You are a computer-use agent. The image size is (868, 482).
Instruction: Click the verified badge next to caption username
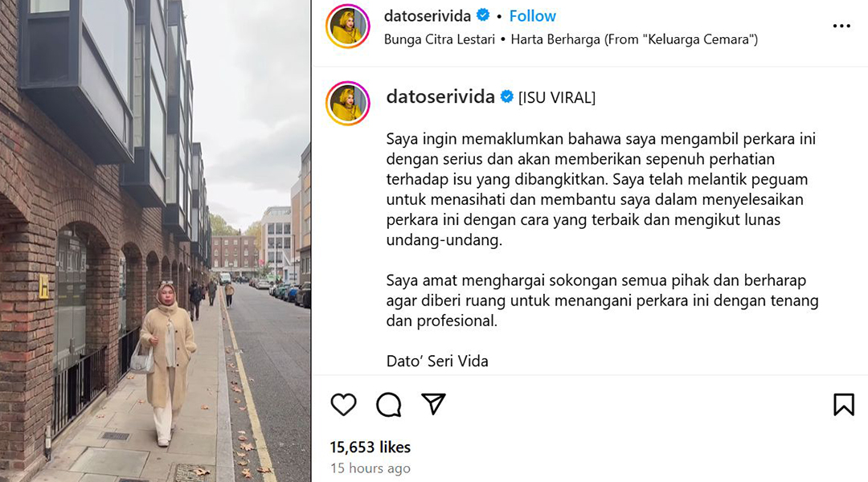coord(506,97)
